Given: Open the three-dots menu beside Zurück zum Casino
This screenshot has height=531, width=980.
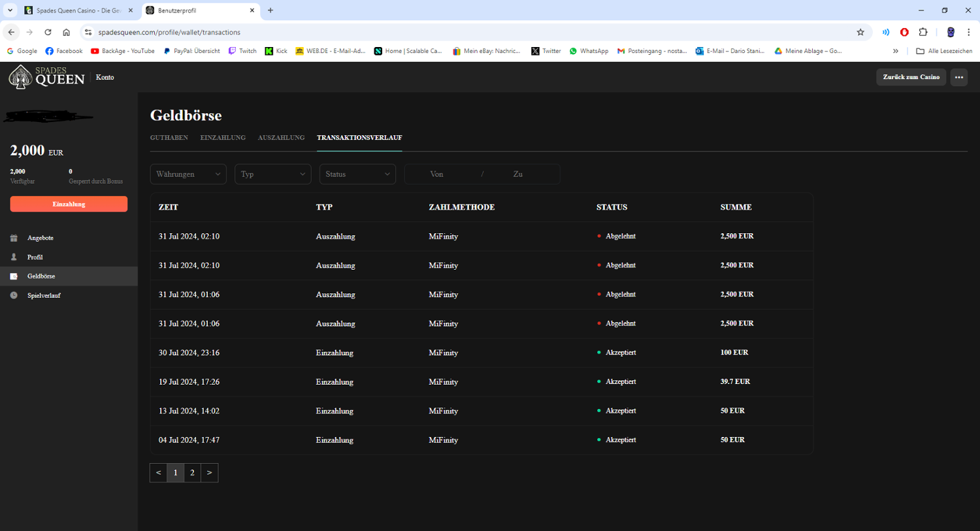Looking at the screenshot, I should (959, 77).
